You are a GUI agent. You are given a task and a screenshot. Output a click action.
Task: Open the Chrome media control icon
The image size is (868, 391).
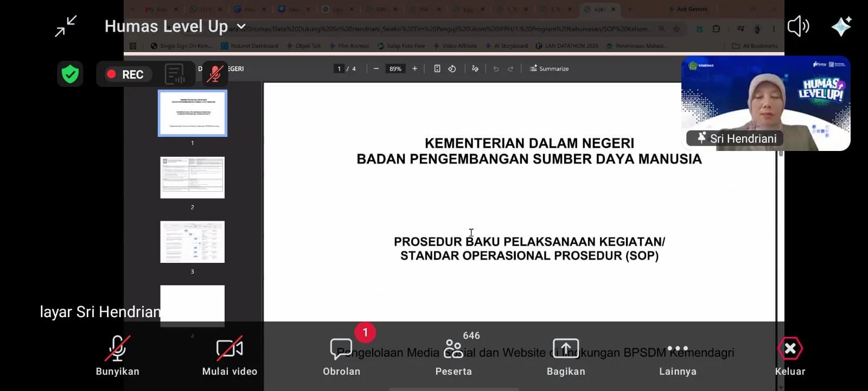click(x=741, y=29)
